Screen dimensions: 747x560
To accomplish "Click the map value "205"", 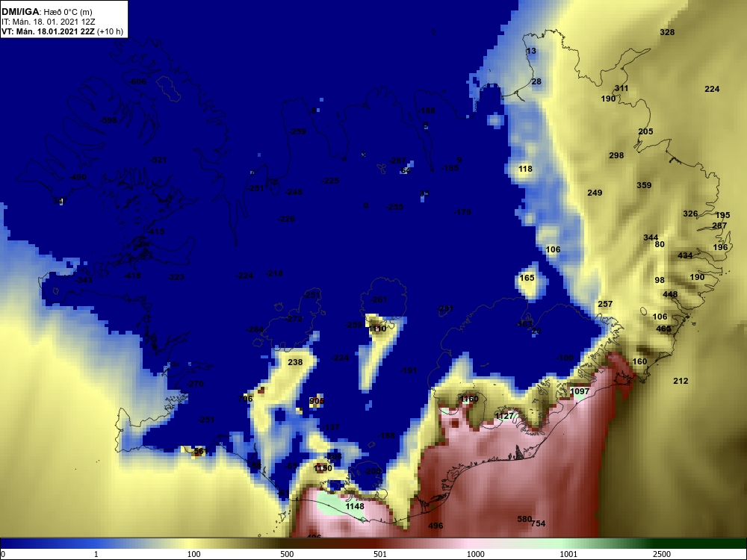I will pos(645,131).
